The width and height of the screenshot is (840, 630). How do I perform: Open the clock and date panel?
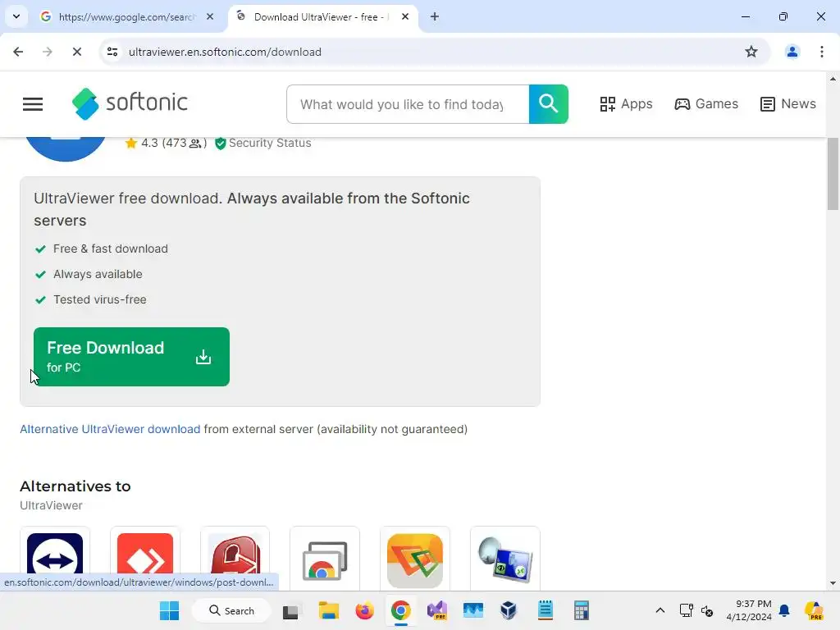[749, 610]
